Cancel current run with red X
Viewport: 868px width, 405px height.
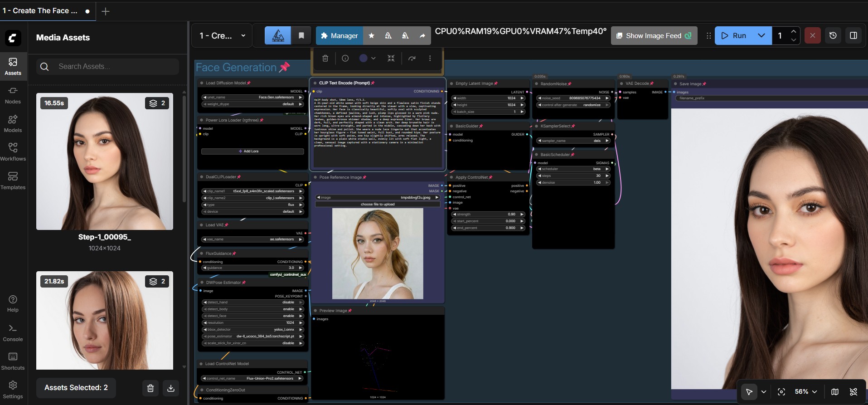[x=812, y=35]
